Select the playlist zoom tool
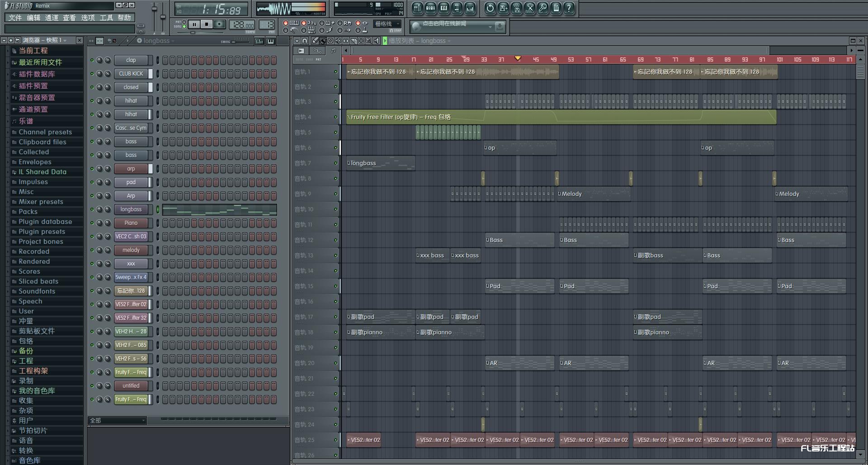Screen dimensions: 868x465 pyautogui.click(x=369, y=41)
